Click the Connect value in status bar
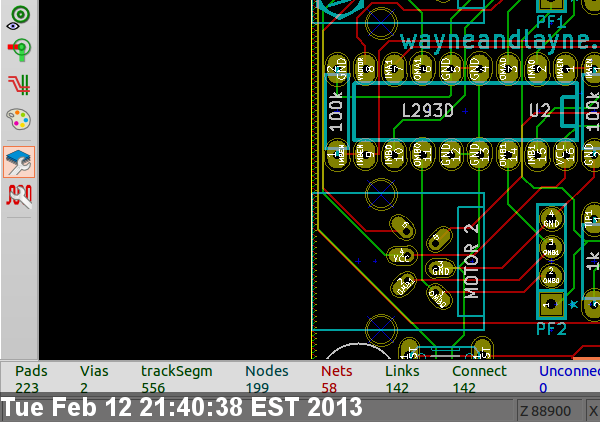 [x=464, y=388]
